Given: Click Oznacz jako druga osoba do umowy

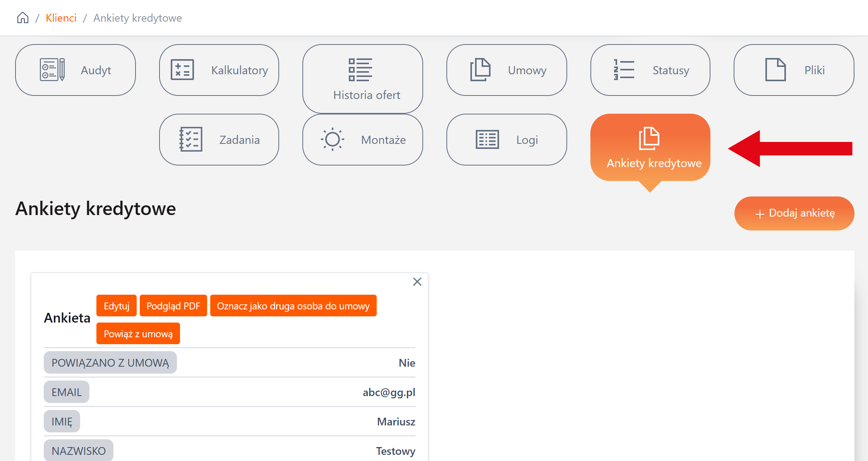Looking at the screenshot, I should [293, 306].
